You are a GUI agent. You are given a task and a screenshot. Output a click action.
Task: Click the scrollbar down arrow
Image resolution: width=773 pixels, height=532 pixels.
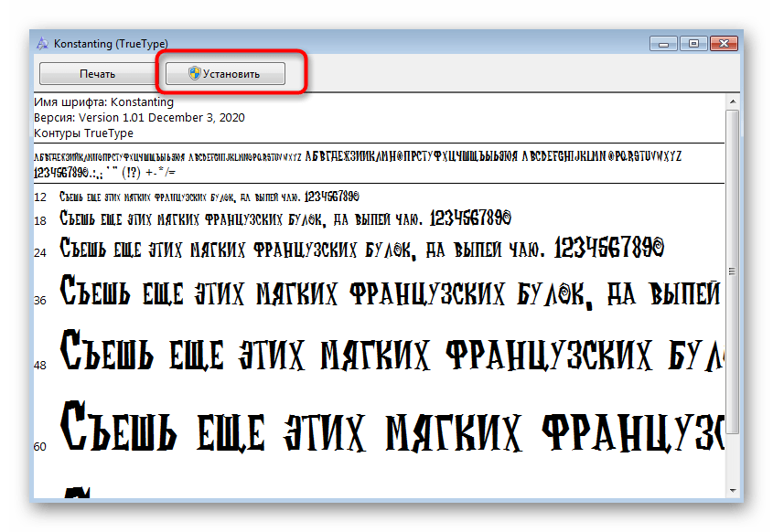coord(733,491)
